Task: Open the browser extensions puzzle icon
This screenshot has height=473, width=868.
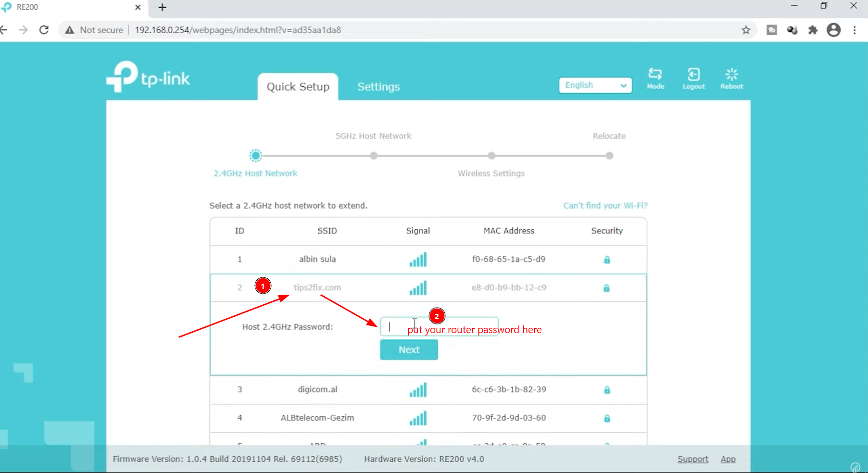Action: (x=813, y=30)
